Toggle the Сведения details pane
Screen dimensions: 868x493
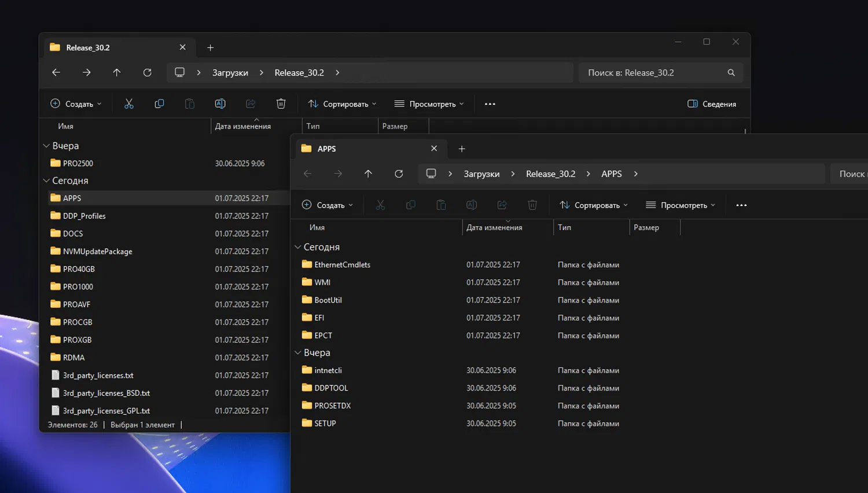pos(712,104)
